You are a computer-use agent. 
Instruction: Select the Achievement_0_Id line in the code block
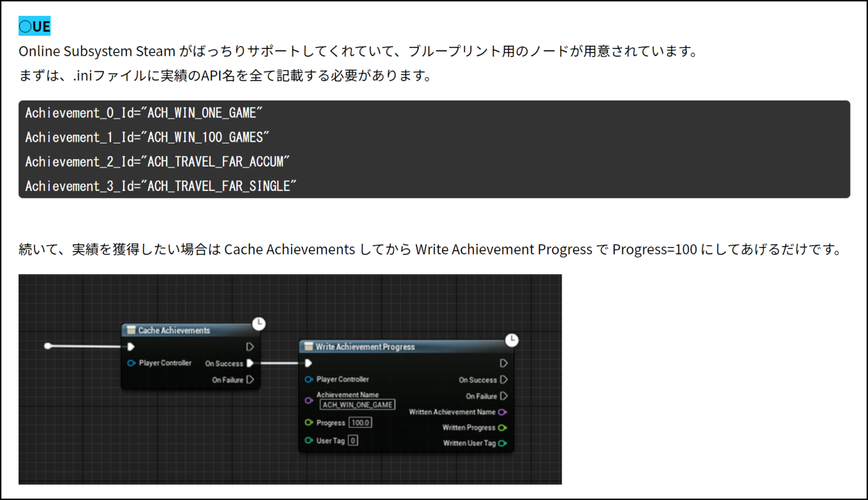pos(144,112)
